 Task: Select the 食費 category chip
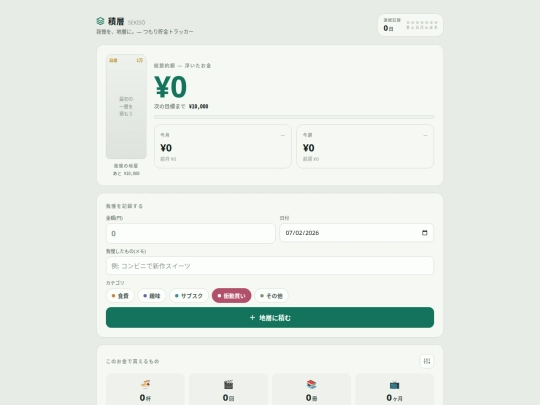[120, 296]
